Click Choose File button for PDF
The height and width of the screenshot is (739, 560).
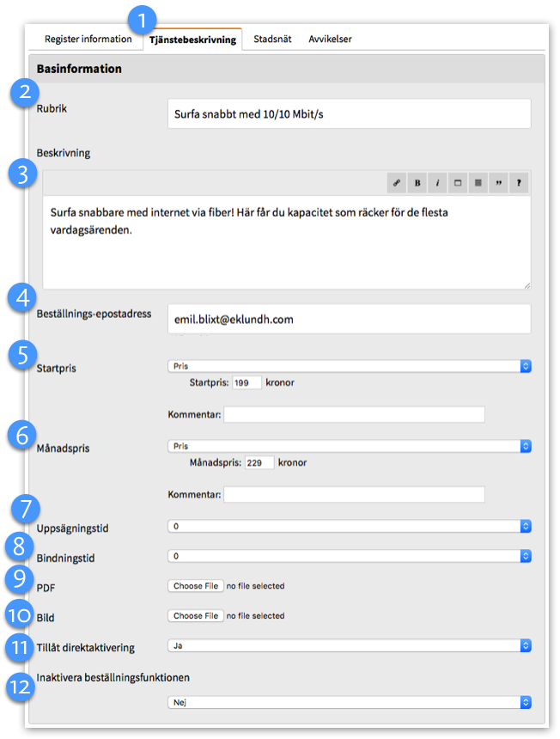pyautogui.click(x=196, y=586)
